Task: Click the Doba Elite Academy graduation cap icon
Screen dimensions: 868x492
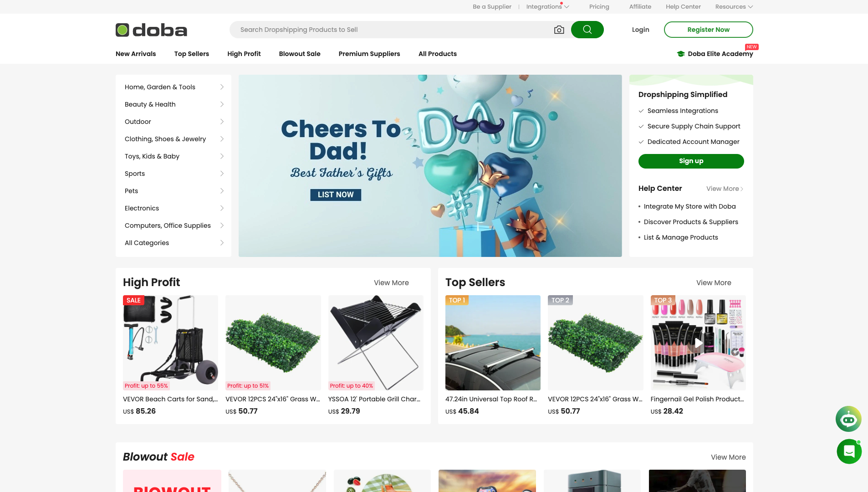Action: [x=681, y=54]
